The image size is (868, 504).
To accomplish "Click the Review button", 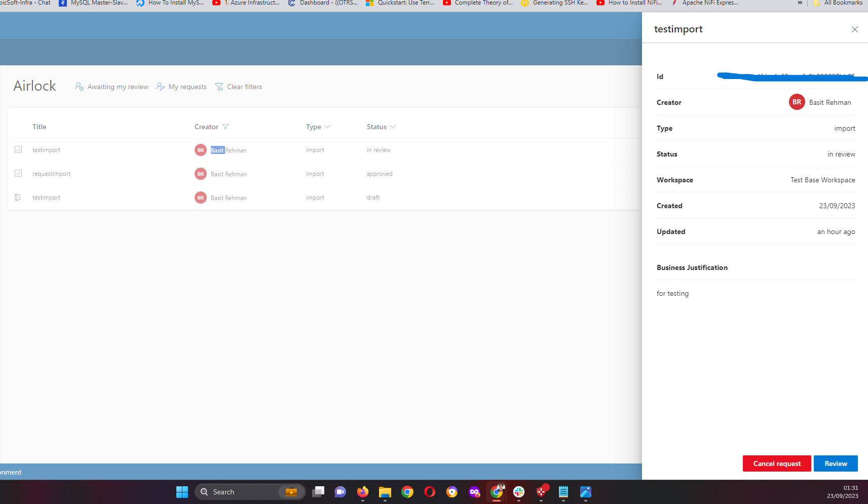I will (x=835, y=463).
